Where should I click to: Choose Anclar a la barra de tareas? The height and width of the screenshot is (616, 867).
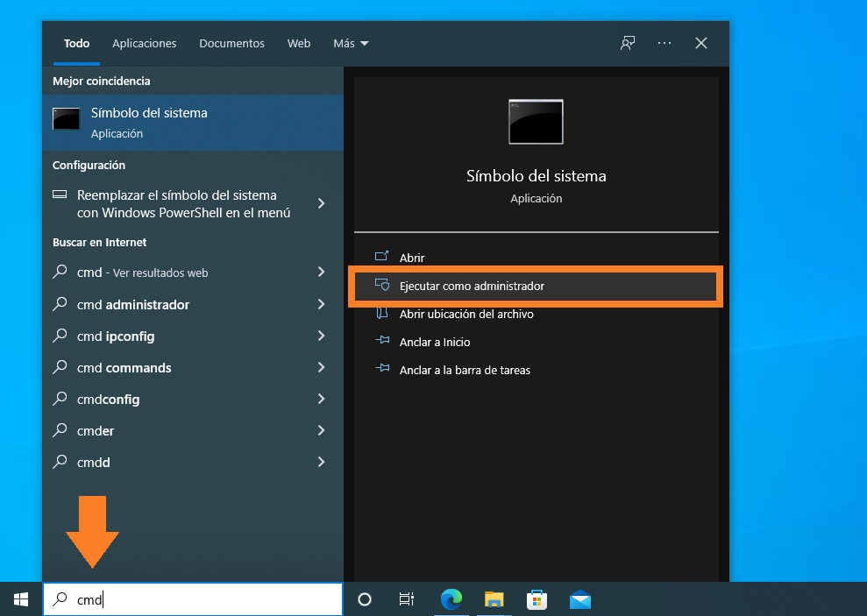[465, 370]
